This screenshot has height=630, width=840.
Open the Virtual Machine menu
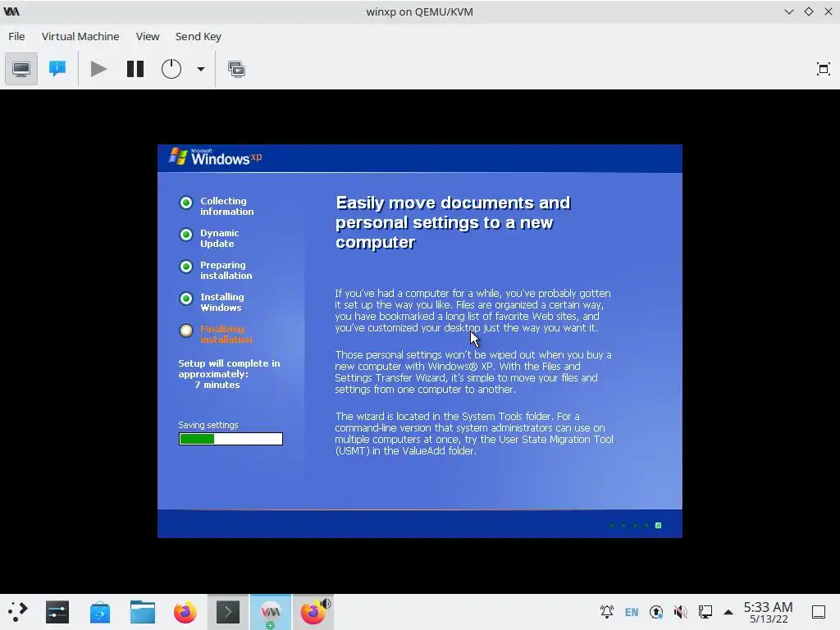pyautogui.click(x=80, y=36)
